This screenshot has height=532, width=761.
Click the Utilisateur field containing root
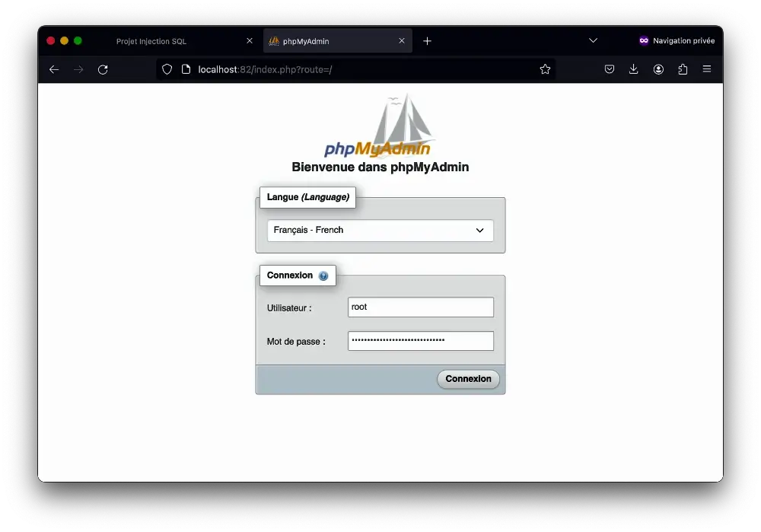pos(421,307)
